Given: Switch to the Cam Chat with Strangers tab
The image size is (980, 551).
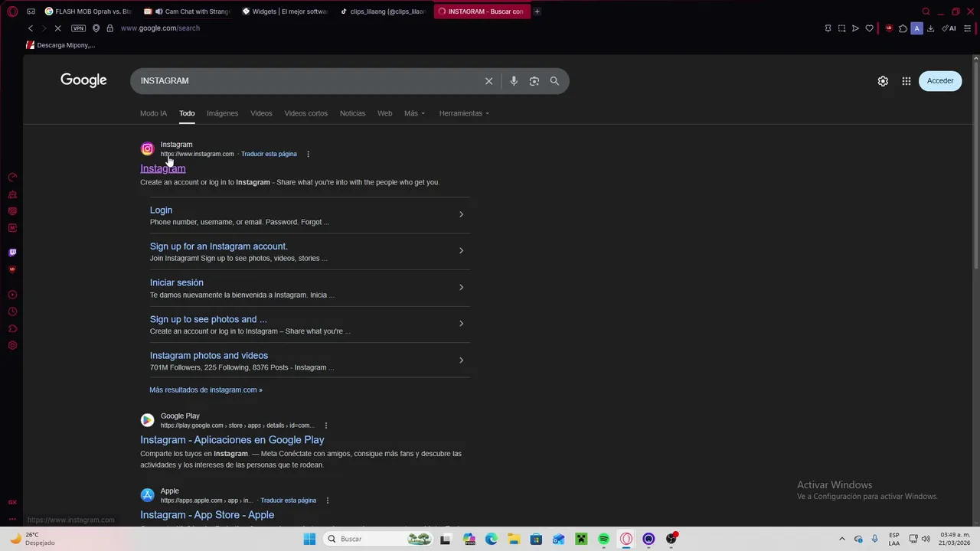Looking at the screenshot, I should coord(188,11).
